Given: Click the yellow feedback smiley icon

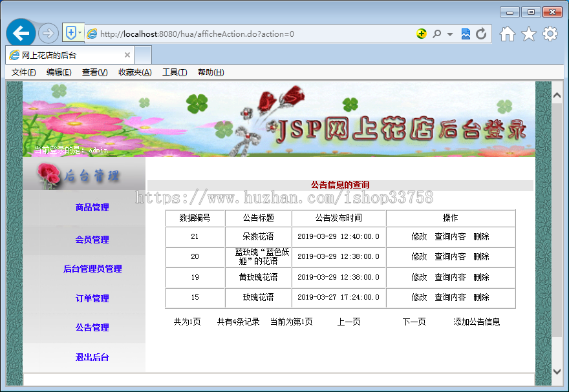Looking at the screenshot, I should (x=421, y=34).
